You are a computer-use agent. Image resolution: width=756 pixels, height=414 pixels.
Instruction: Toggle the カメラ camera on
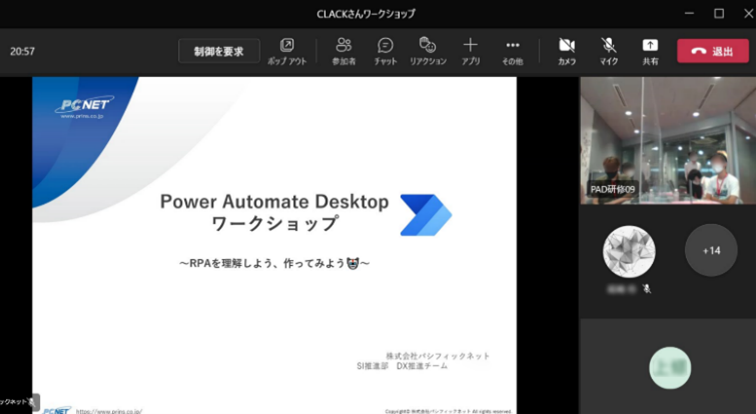pyautogui.click(x=567, y=52)
